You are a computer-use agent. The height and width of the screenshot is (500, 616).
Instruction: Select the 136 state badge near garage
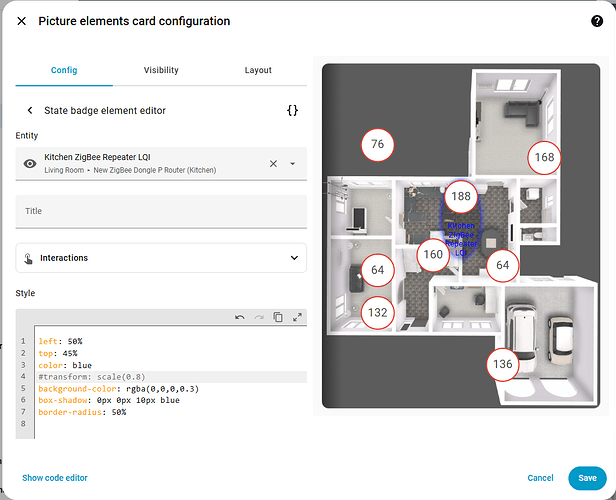pos(502,364)
